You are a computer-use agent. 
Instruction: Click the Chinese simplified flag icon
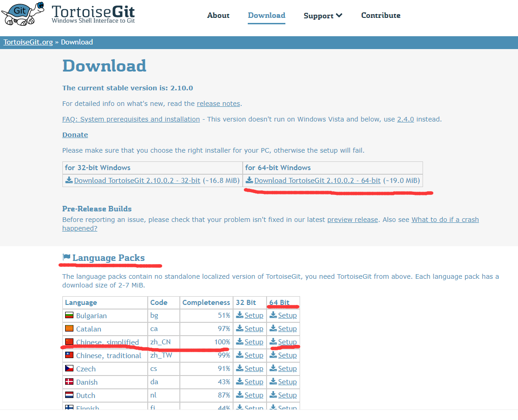click(69, 342)
